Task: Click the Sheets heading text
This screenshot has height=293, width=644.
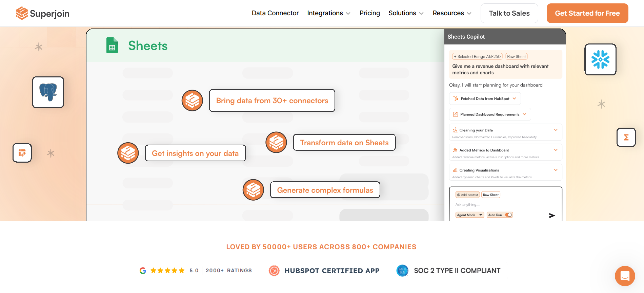Action: coord(148,45)
